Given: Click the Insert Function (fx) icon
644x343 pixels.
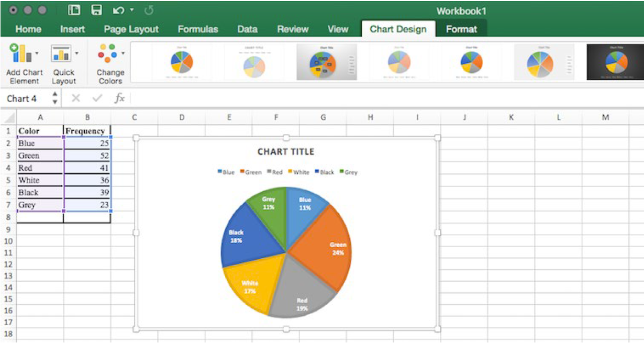Looking at the screenshot, I should 121,98.
